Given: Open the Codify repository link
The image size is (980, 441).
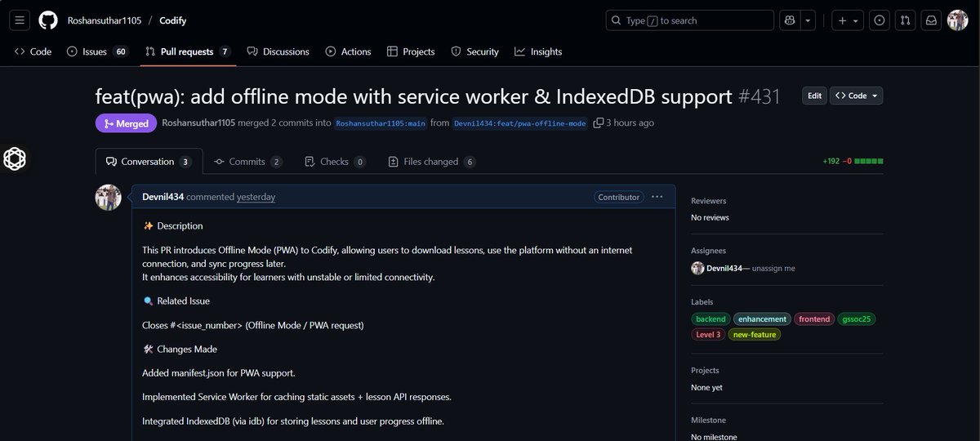Looking at the screenshot, I should 172,20.
